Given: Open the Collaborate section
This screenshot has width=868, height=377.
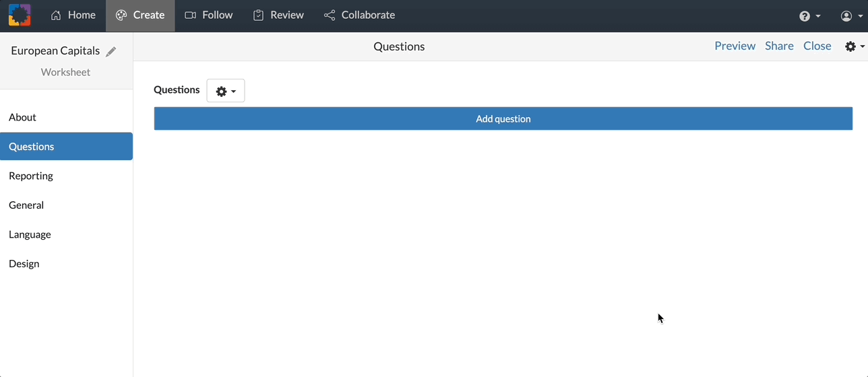Looking at the screenshot, I should (359, 15).
